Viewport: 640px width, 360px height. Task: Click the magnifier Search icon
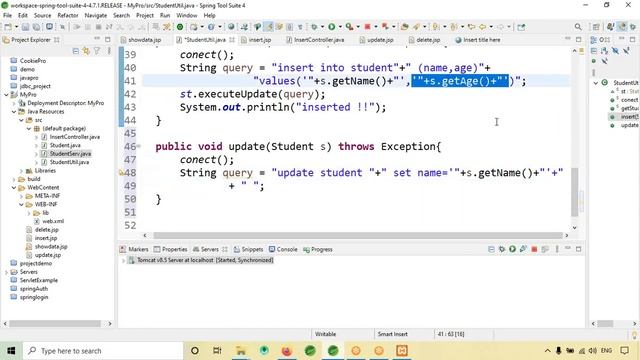coord(578,27)
